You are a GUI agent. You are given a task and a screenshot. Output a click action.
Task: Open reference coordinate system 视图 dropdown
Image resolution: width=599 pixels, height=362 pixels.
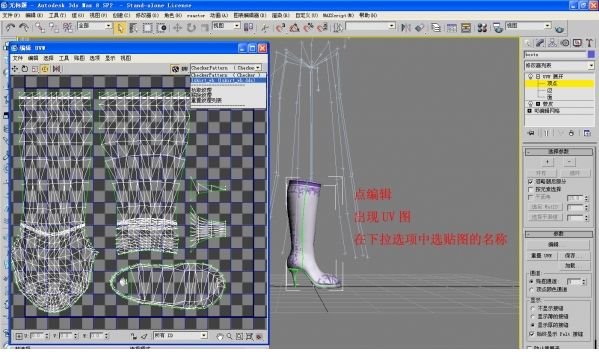tap(236, 26)
